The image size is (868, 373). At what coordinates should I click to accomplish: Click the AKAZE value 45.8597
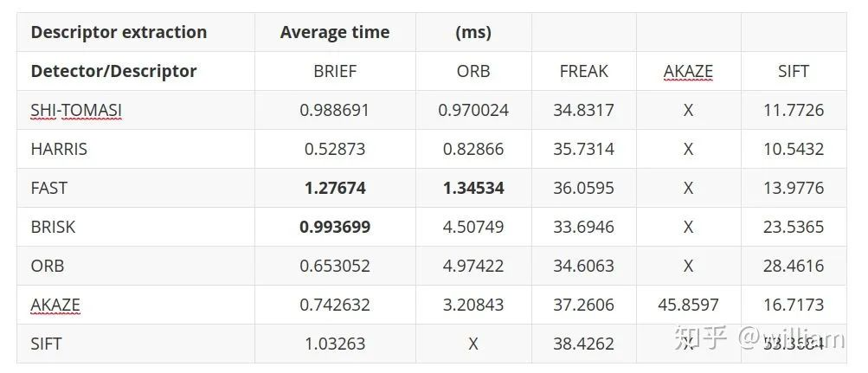(x=688, y=305)
